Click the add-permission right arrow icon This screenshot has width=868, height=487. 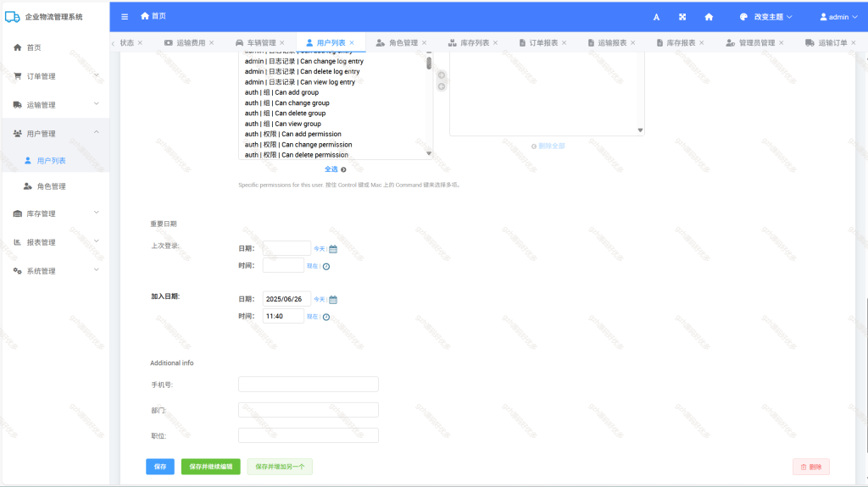point(441,75)
